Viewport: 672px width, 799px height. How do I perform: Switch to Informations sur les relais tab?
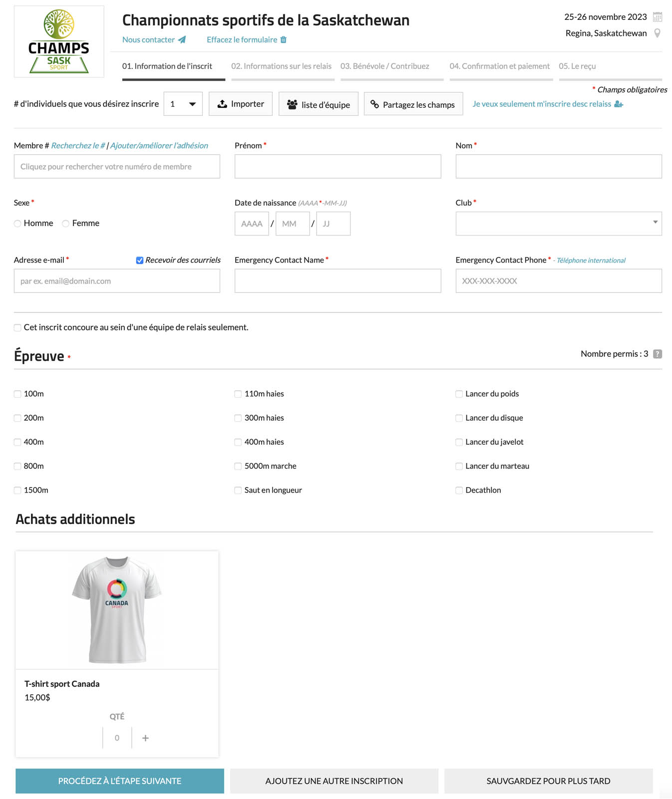(x=281, y=66)
